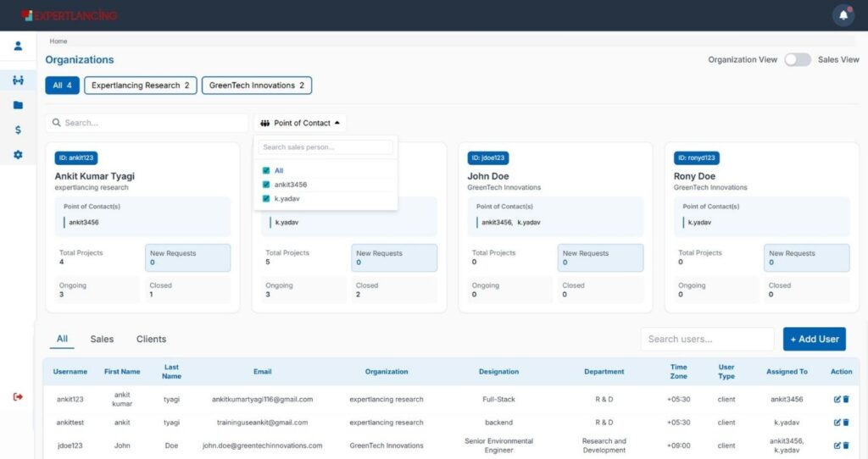Open the dollar billing sidebar icon
The height and width of the screenshot is (459, 868).
click(x=19, y=130)
